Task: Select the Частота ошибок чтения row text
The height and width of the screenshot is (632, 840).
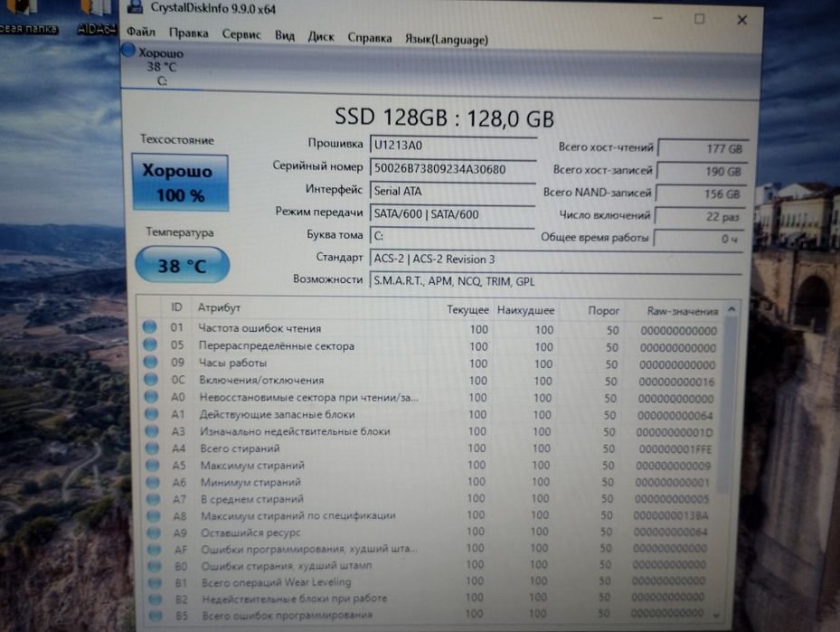Action: [260, 328]
